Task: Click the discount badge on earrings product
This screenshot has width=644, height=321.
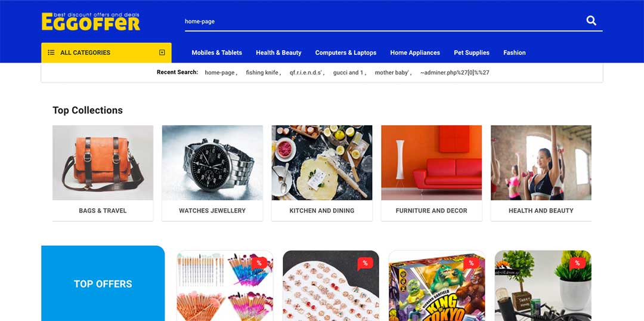Action: (x=365, y=264)
